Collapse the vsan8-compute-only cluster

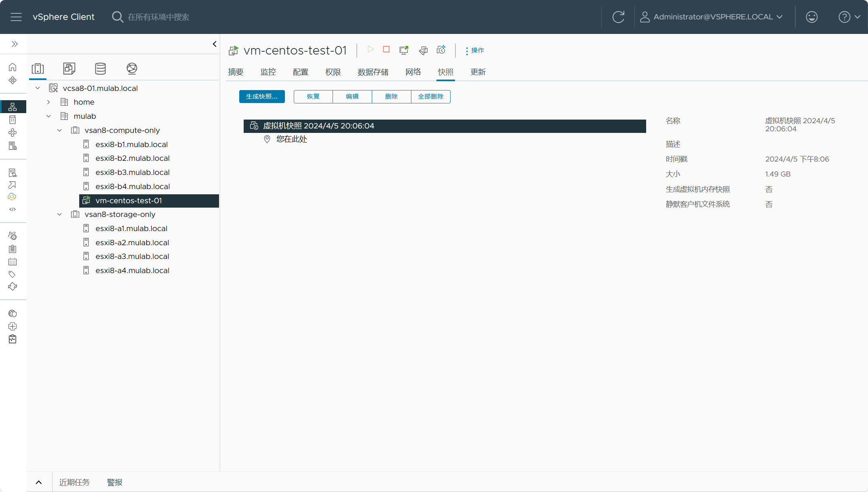point(59,130)
